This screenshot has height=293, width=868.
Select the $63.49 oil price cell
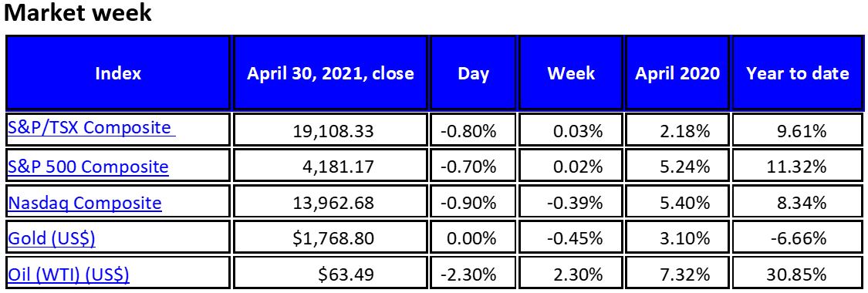pos(330,274)
